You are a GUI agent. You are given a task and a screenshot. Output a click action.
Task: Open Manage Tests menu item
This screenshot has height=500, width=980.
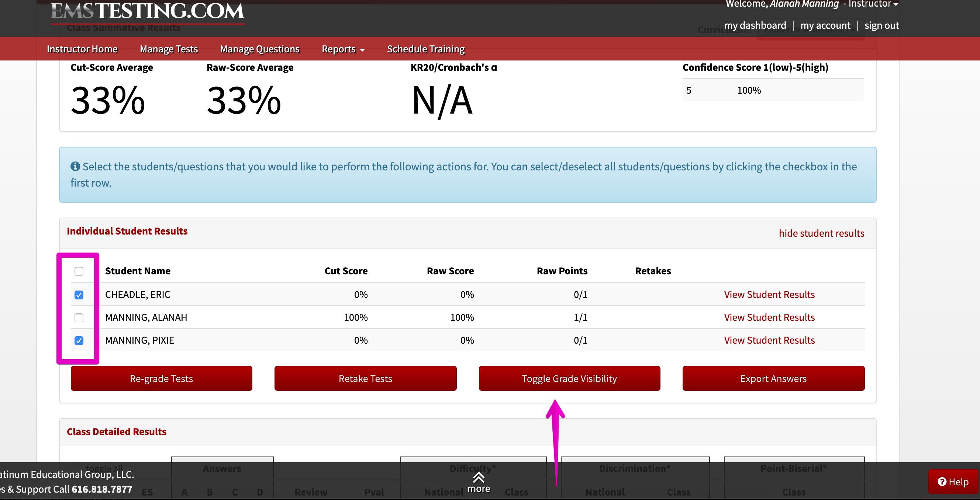tap(169, 49)
